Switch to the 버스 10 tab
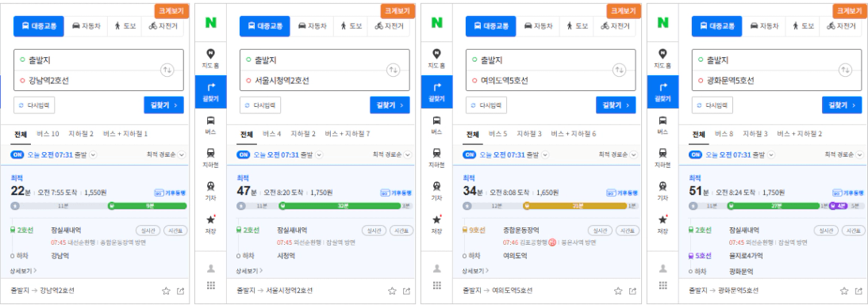The image size is (868, 305). 48,134
